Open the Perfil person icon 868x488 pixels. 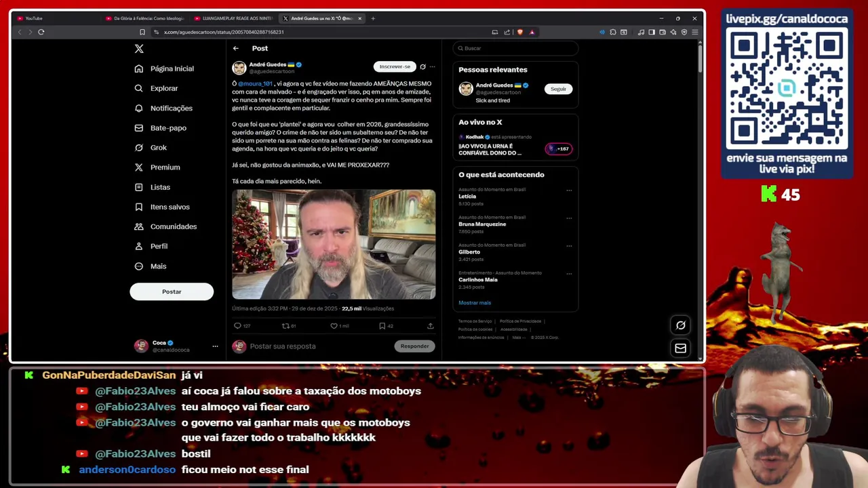139,246
